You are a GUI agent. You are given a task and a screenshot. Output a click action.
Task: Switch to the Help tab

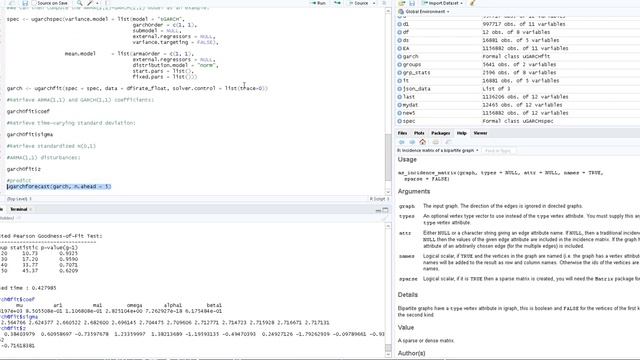[x=462, y=133]
